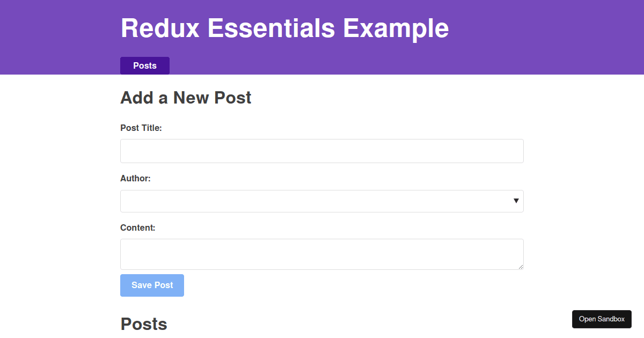644x338 pixels.
Task: Click the Add a New Post heading
Action: (186, 98)
